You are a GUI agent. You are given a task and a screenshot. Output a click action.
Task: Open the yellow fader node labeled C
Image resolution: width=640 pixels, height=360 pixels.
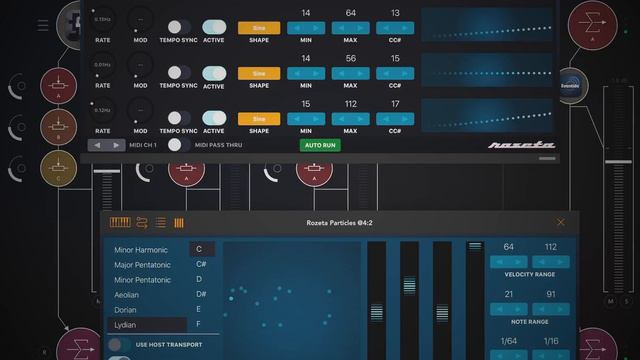point(58,168)
